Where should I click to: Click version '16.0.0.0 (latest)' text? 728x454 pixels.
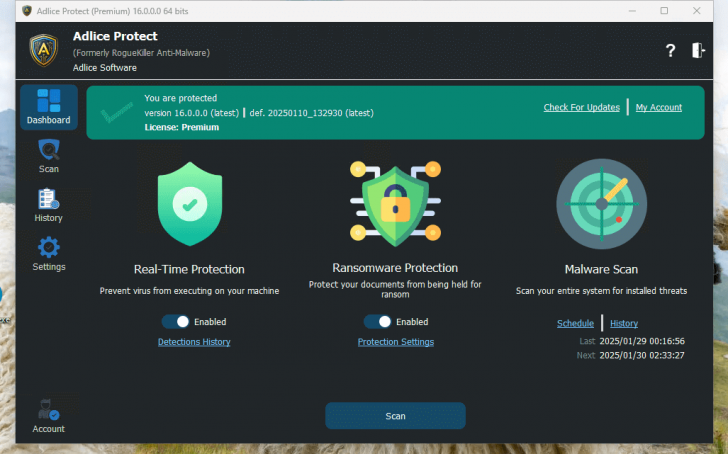tap(207, 113)
